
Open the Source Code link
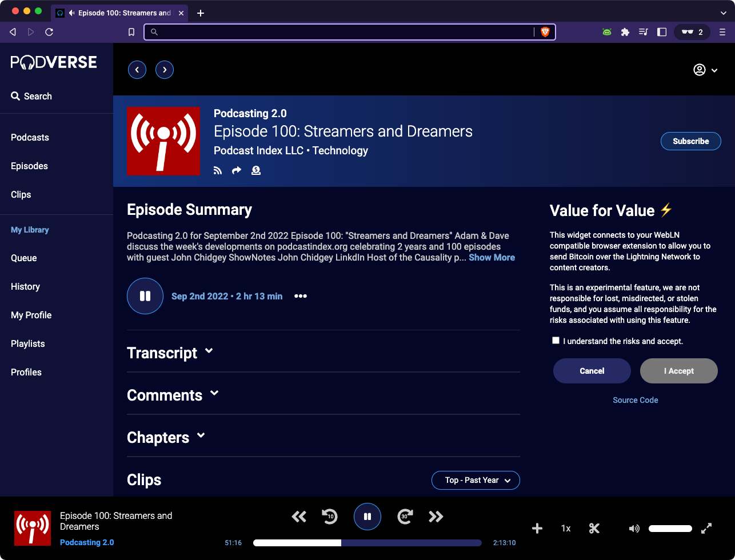click(636, 400)
